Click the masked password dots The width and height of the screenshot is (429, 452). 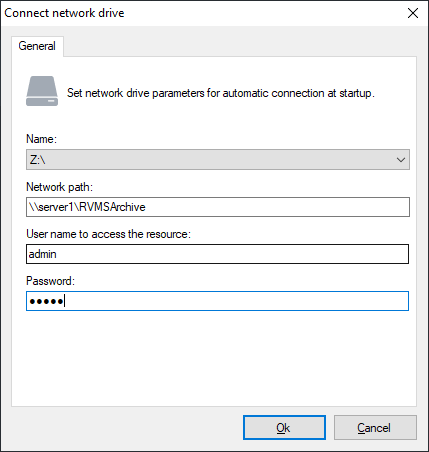[46, 302]
